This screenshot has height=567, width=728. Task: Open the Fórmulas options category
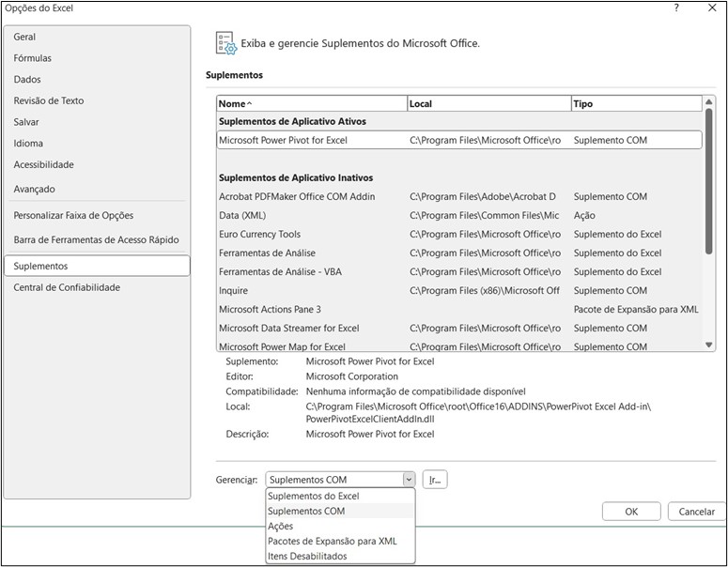[x=97, y=58]
